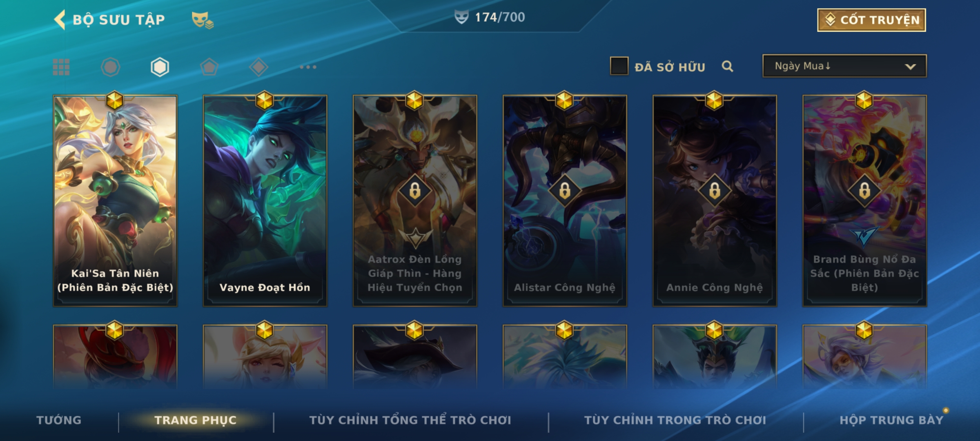
Task: Select the diamond rarity filter icon
Action: point(258,67)
